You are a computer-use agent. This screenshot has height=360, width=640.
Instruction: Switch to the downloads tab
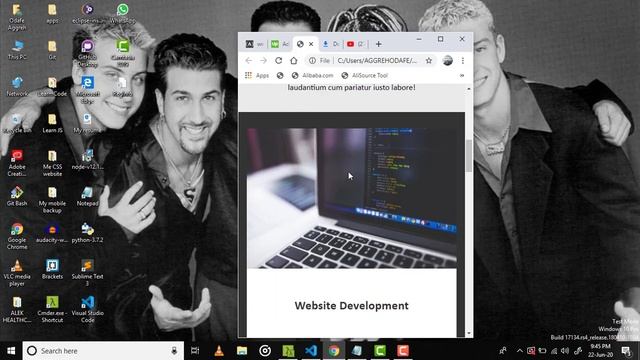click(x=331, y=44)
